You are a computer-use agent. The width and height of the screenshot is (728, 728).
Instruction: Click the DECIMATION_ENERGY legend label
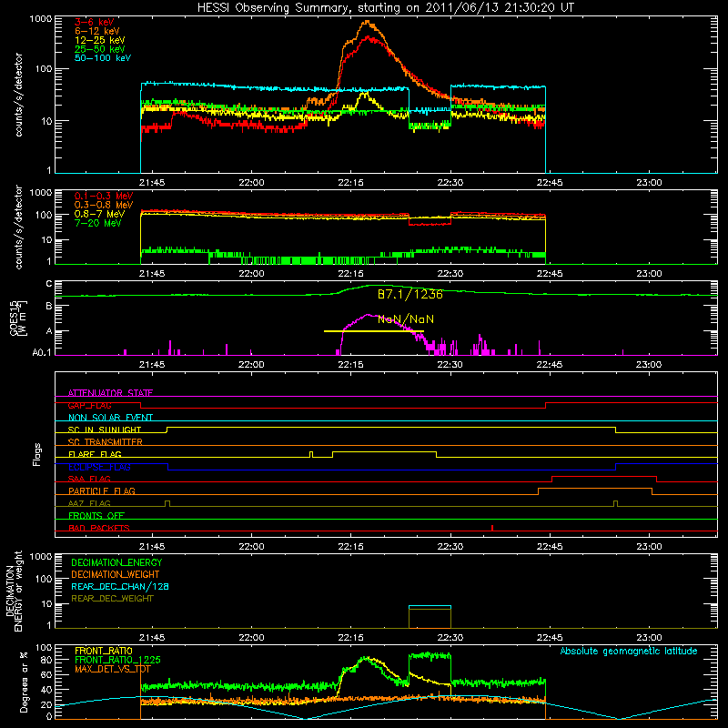116,562
